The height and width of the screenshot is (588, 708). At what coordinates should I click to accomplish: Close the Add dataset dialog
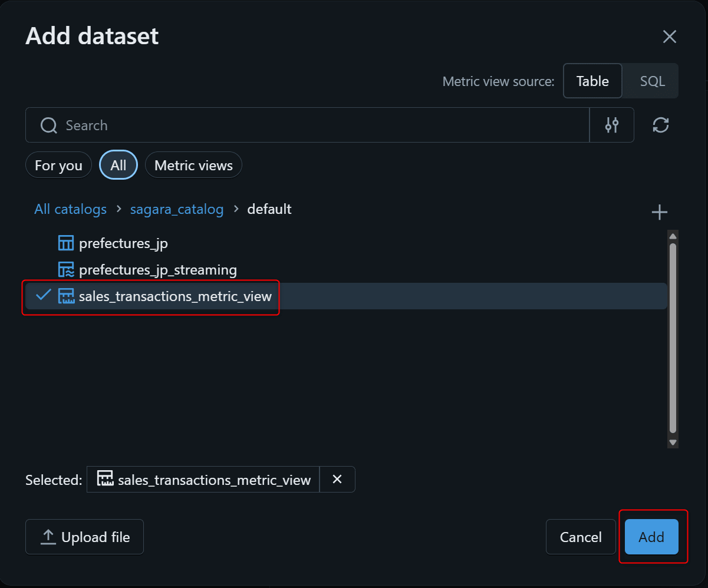click(669, 37)
